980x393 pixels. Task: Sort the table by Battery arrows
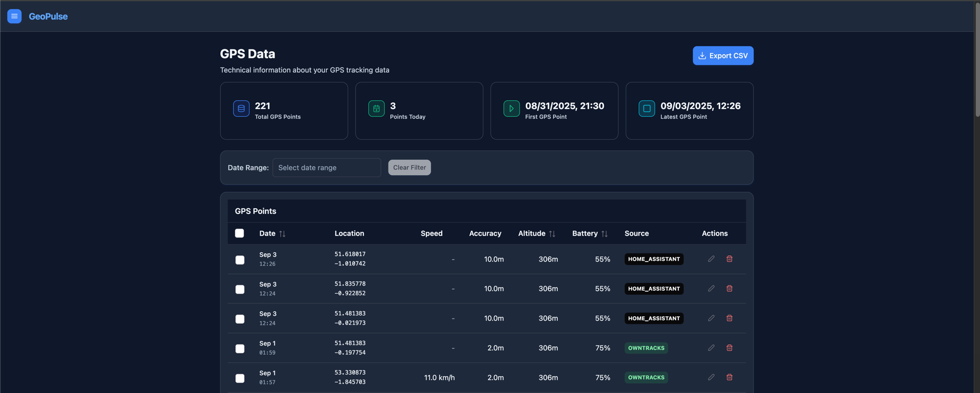605,234
